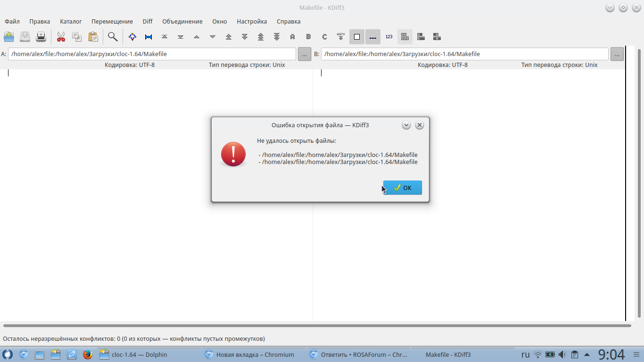Viewport: 644px width, 362px height.
Task: Go to previous conflict double-up arrow
Action: point(229,37)
